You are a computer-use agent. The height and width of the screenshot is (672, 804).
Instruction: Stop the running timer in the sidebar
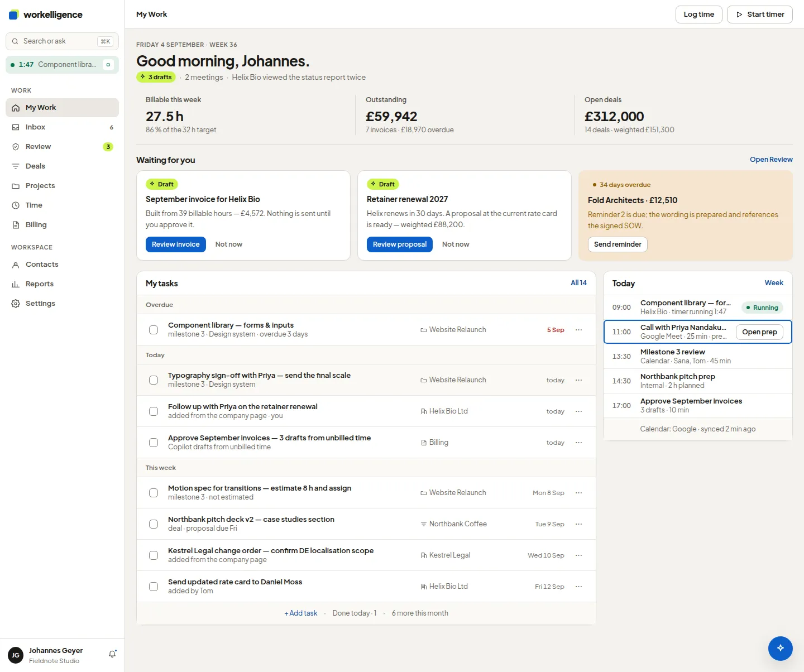pos(108,65)
